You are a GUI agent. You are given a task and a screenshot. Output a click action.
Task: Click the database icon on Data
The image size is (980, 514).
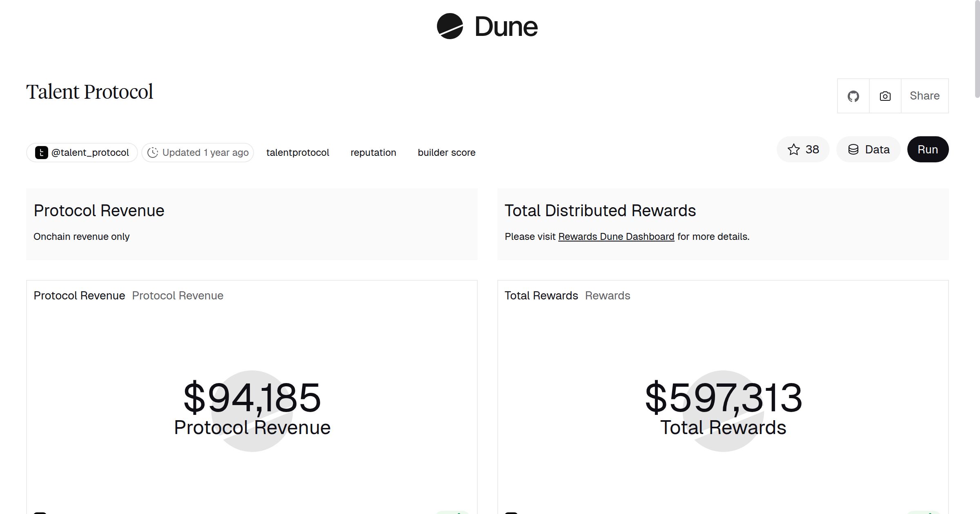853,150
